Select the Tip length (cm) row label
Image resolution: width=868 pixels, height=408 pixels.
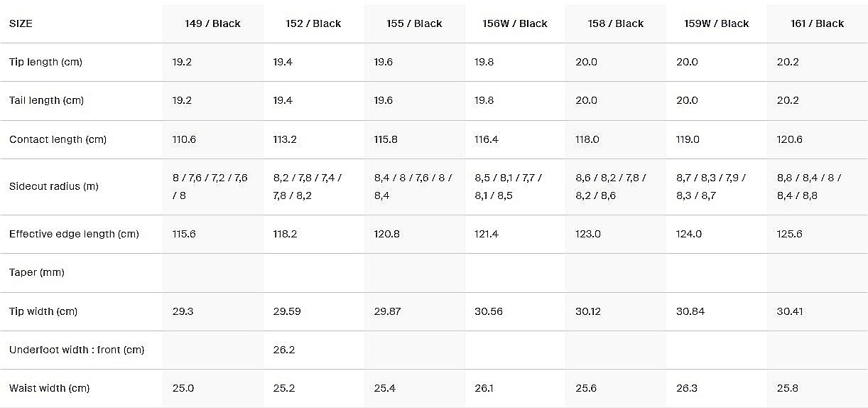click(45, 62)
